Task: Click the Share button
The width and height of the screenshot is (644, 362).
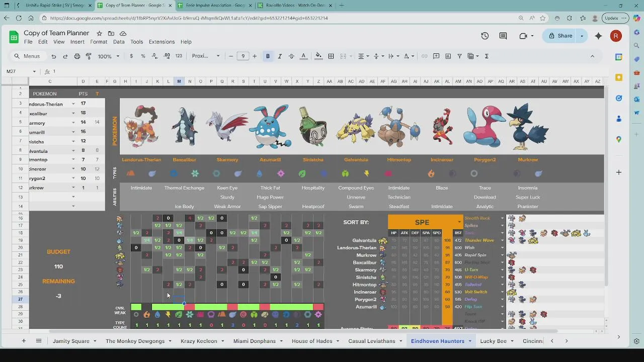Action: tap(560, 36)
